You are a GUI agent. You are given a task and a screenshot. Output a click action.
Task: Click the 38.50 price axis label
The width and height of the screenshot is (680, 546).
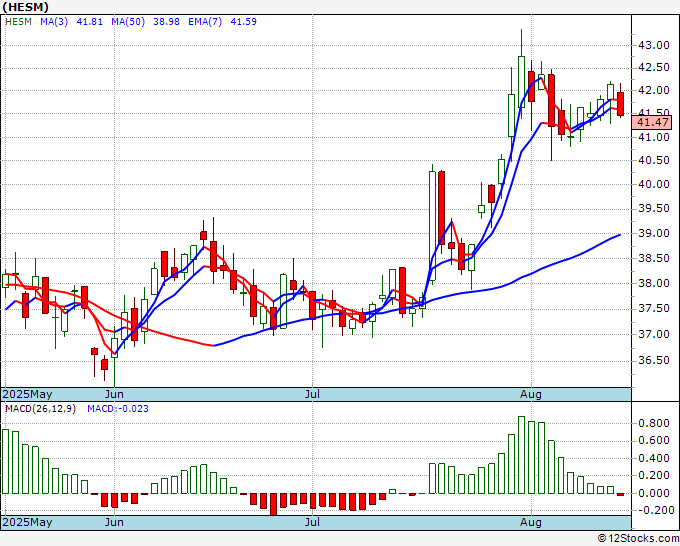(x=653, y=258)
